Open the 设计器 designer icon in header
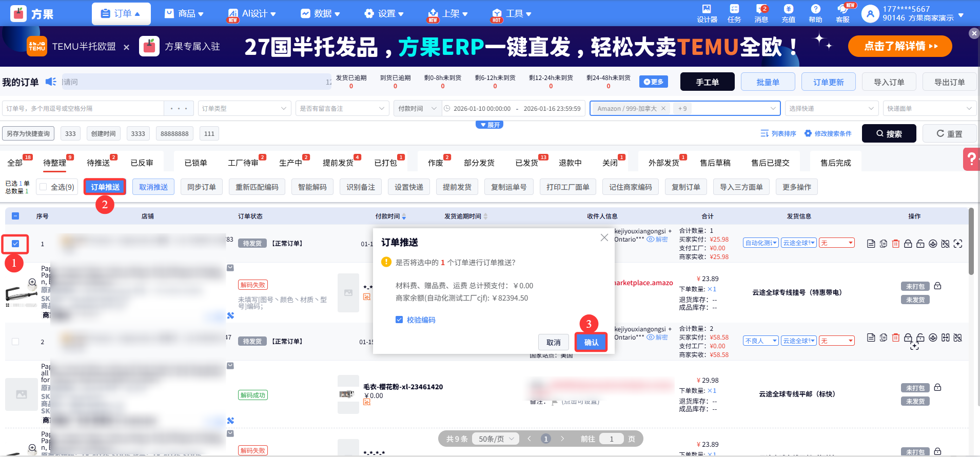Screen dimensions: 980x457 click(x=707, y=13)
